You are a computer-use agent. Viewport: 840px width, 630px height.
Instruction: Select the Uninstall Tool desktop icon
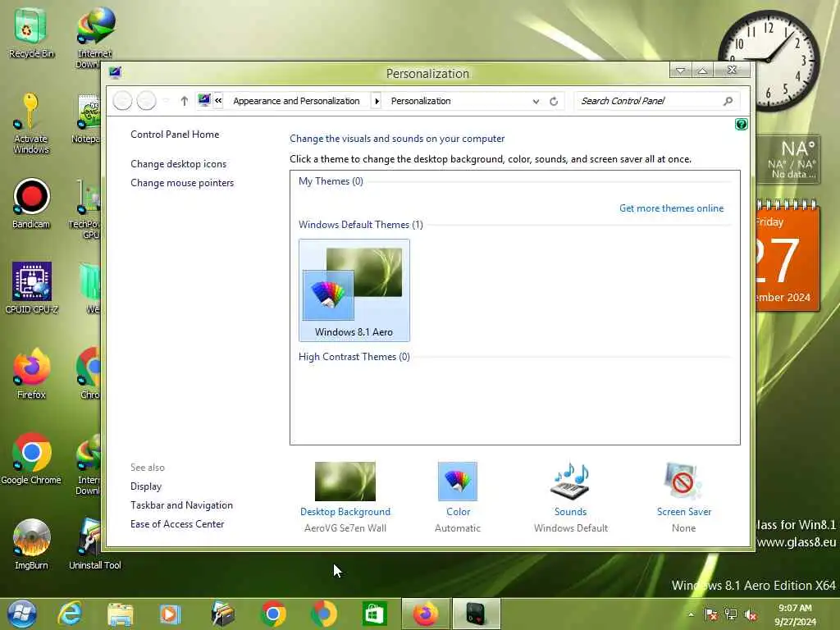tap(95, 545)
